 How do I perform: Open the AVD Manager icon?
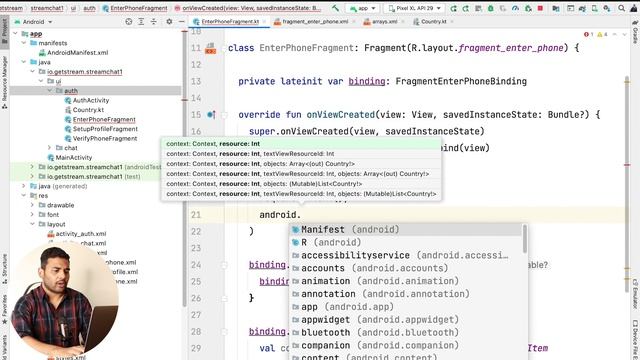click(595, 8)
